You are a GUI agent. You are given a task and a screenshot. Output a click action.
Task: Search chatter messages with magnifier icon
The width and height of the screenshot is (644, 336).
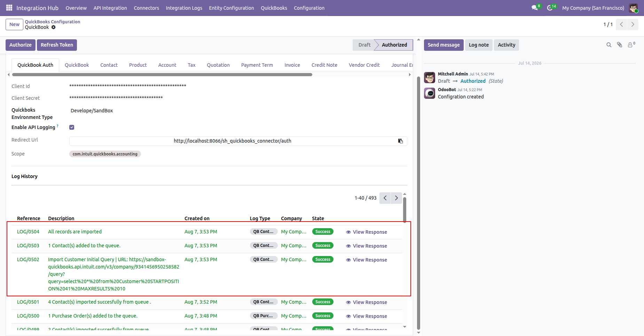(x=609, y=45)
